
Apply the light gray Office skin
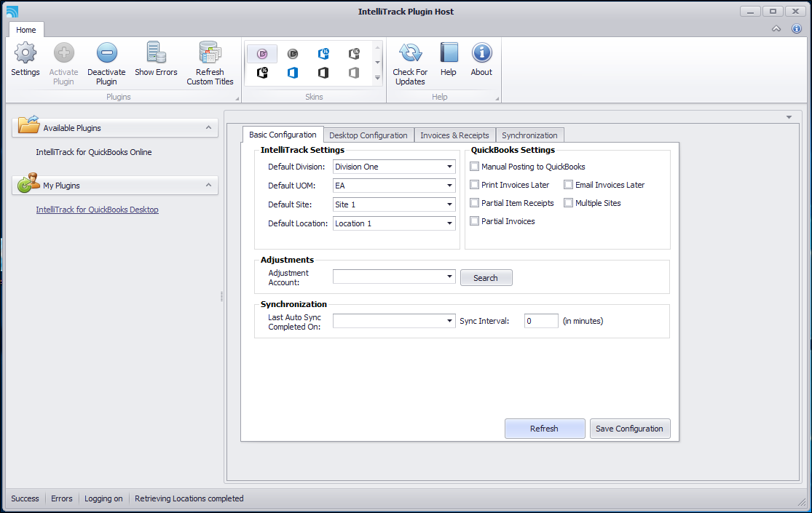click(354, 73)
